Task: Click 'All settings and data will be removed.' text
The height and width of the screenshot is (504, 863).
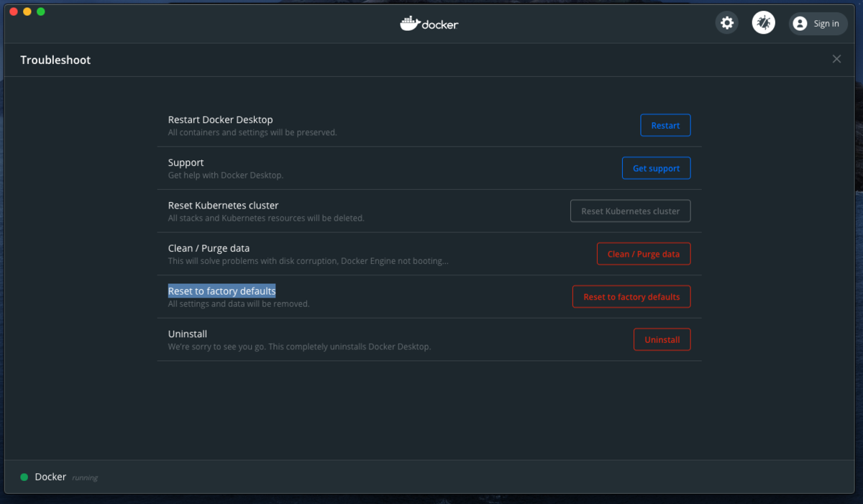Action: [239, 303]
